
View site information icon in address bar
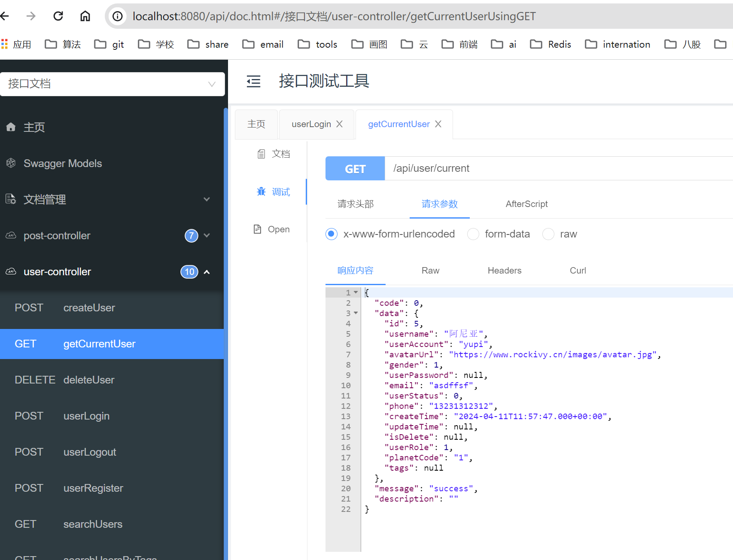click(117, 16)
